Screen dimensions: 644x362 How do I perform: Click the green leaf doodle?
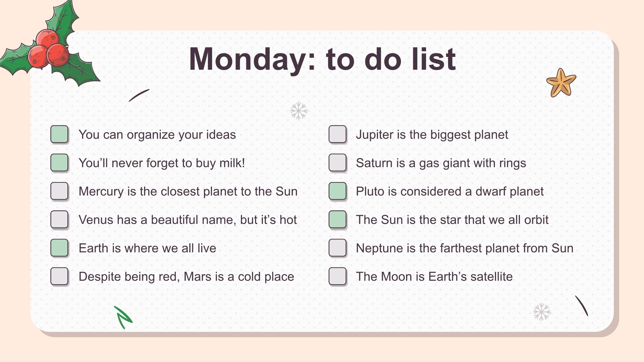(123, 317)
